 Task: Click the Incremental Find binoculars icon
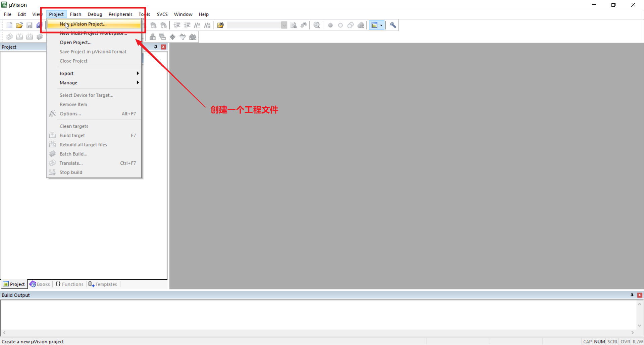tap(304, 25)
